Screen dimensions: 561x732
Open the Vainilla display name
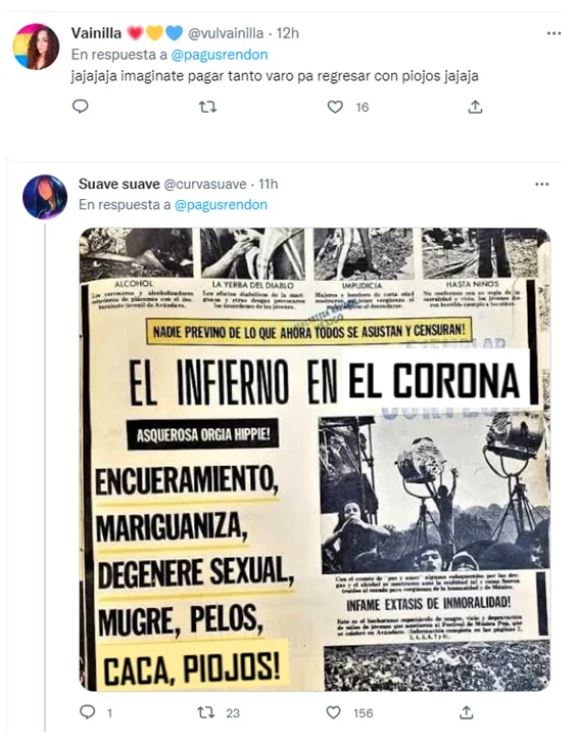point(96,33)
